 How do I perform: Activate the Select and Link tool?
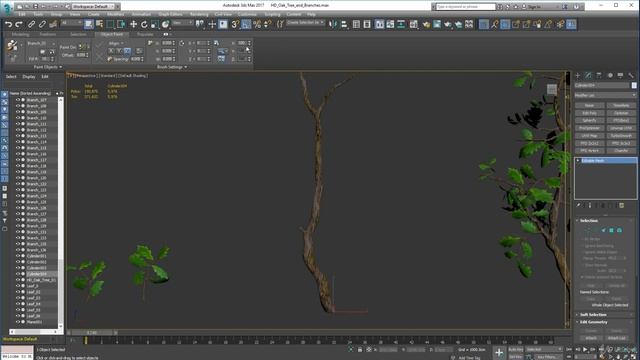[31, 24]
